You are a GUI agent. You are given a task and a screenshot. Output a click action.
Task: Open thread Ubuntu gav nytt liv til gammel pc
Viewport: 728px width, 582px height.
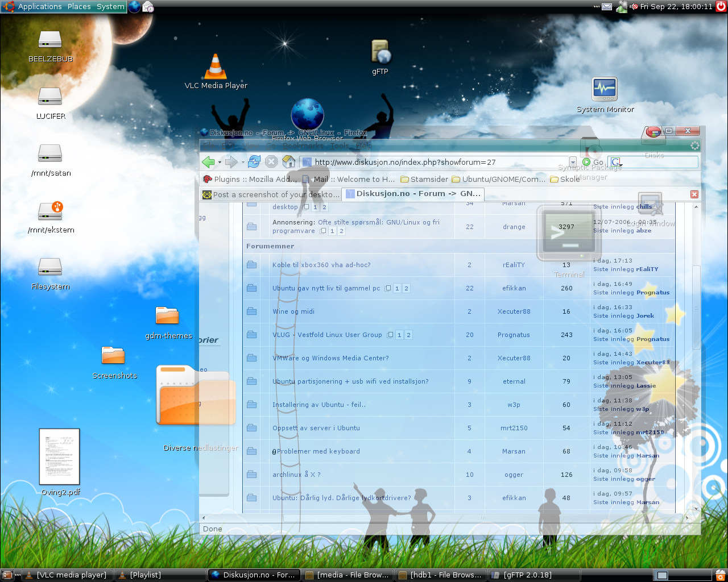coord(326,288)
